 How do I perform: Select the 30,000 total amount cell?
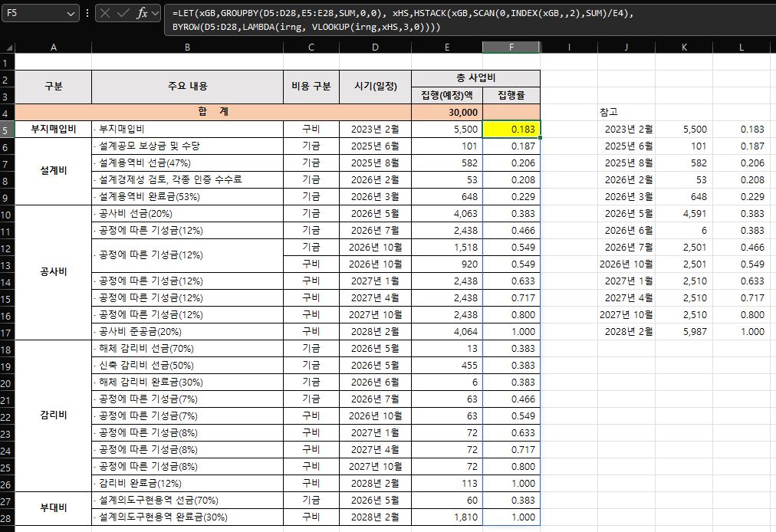[x=447, y=112]
